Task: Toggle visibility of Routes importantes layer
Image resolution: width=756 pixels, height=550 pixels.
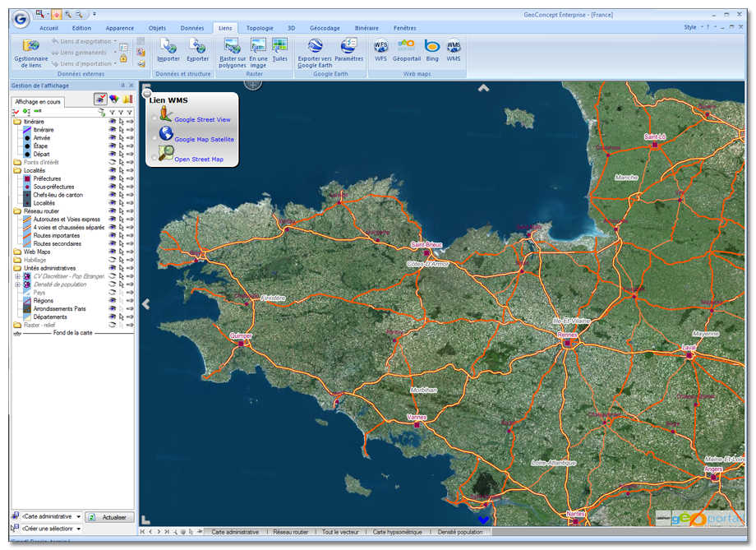Action: click(x=112, y=236)
